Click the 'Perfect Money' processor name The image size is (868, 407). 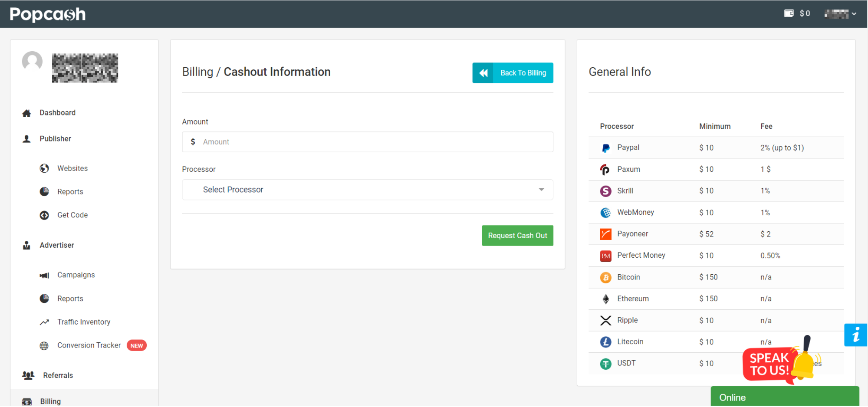tap(641, 256)
